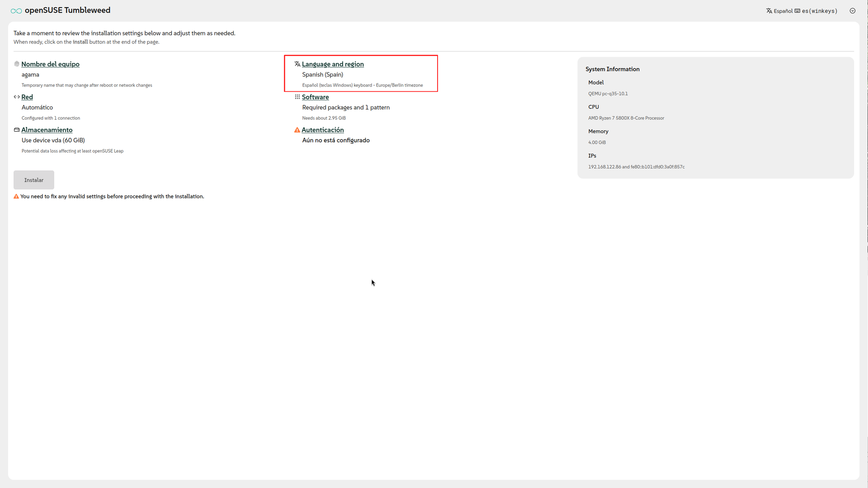Click the network icon beside Red

(17, 97)
